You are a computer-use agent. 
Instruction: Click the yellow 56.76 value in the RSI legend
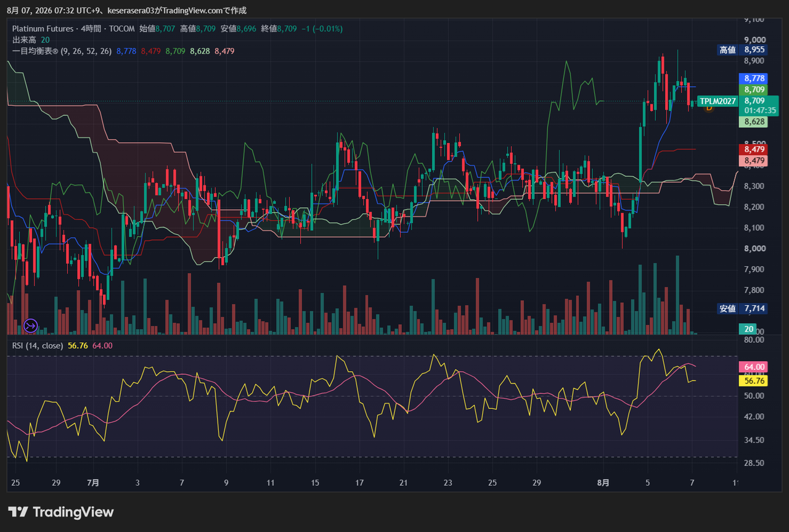(78, 346)
